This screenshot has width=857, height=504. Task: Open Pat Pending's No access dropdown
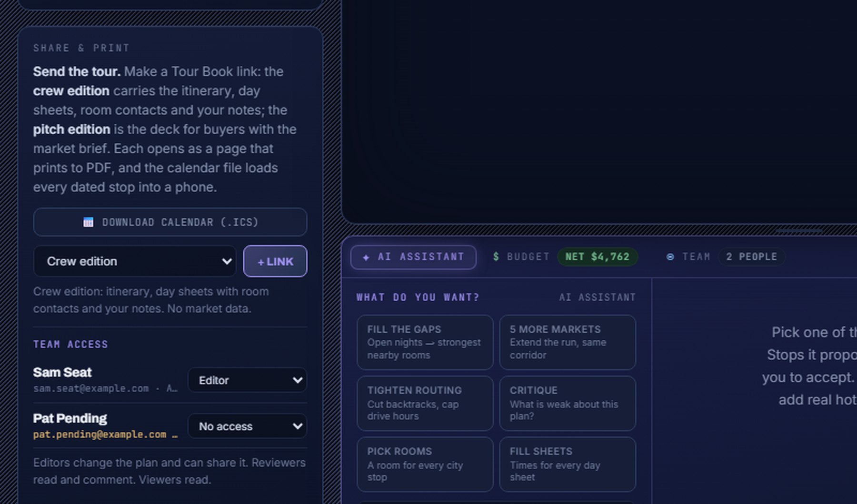247,426
